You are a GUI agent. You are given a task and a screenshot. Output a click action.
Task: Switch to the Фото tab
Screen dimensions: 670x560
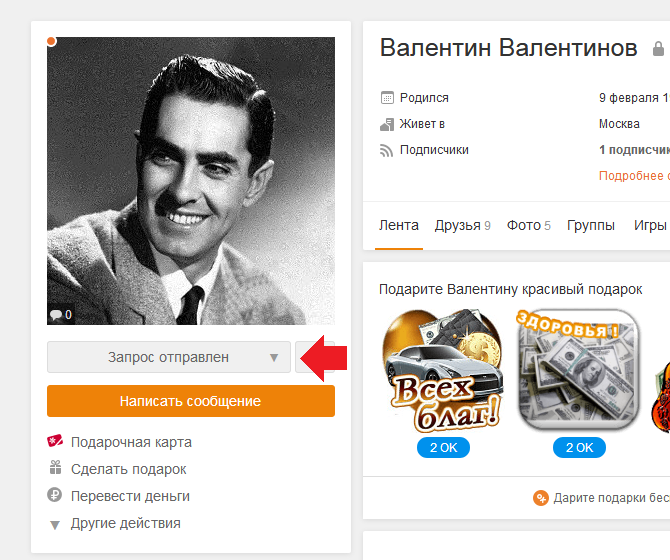pyautogui.click(x=529, y=225)
